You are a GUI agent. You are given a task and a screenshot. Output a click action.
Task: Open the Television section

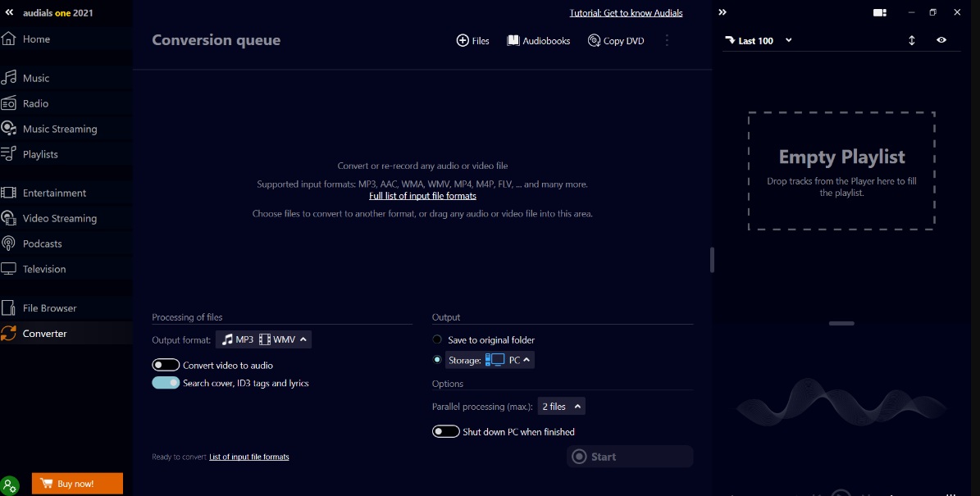pos(66,269)
